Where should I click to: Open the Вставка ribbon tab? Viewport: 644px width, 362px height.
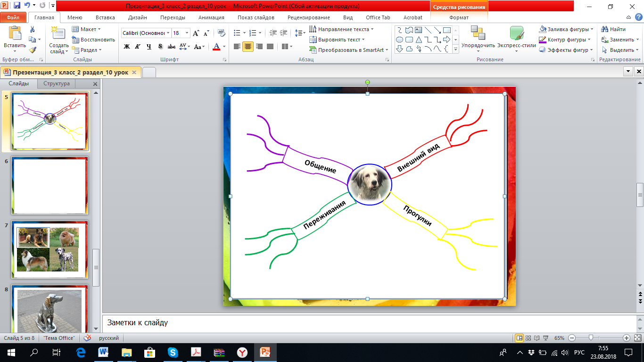tap(105, 17)
